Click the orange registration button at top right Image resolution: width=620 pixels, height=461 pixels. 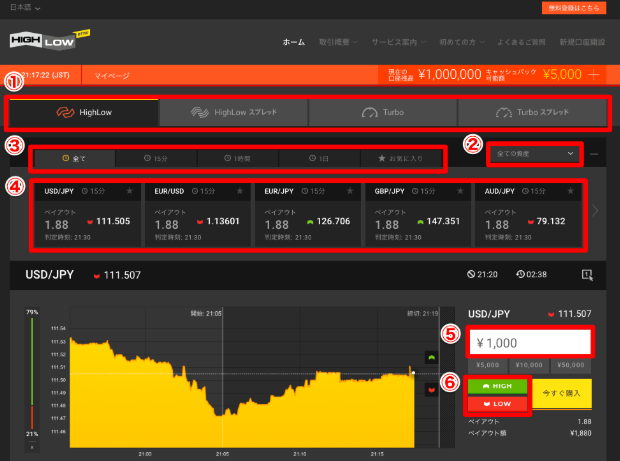pyautogui.click(x=573, y=8)
